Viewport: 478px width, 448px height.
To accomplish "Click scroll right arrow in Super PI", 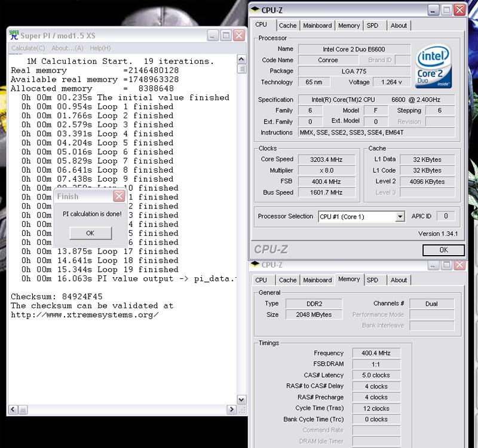I will coord(232,409).
